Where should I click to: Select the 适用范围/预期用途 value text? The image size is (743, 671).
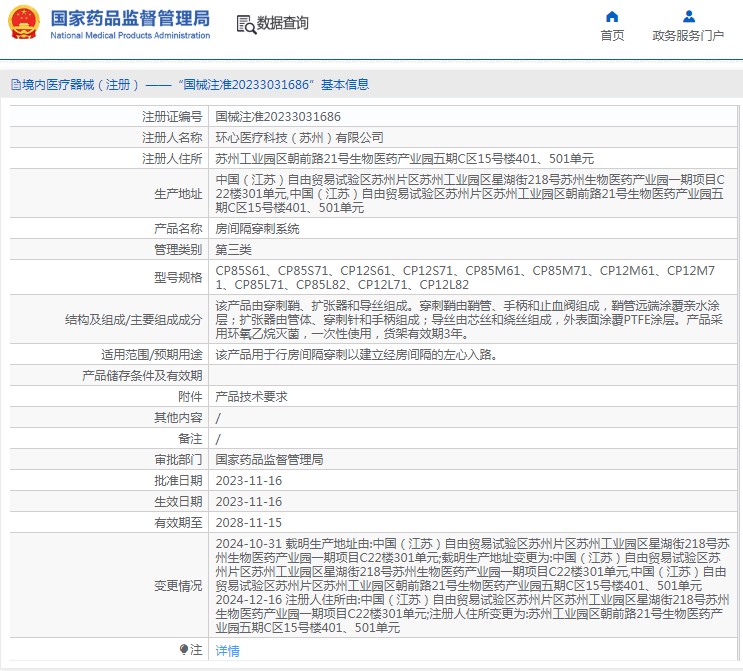click(356, 354)
